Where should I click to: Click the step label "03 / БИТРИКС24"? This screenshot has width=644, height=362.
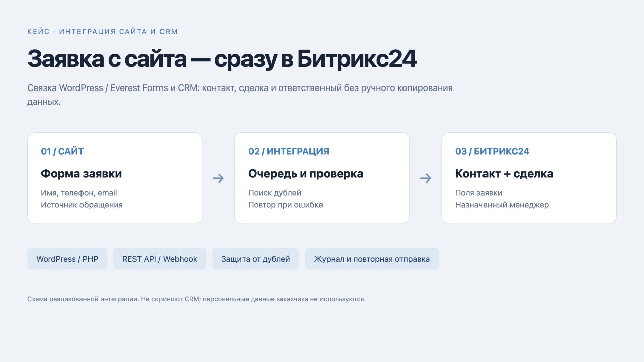pos(492,151)
